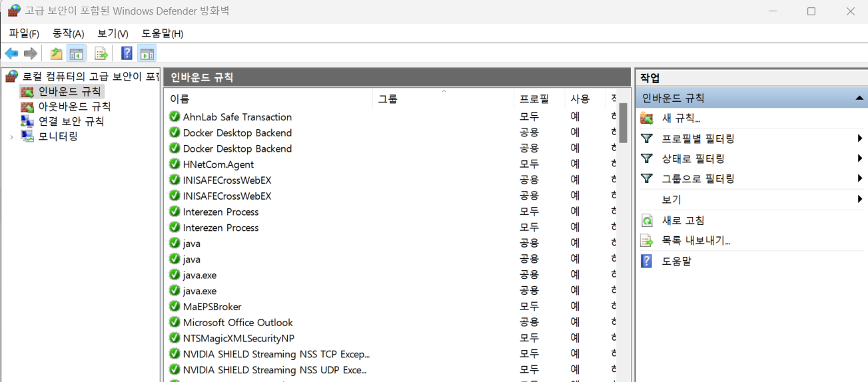The width and height of the screenshot is (868, 382).
Task: Click the green check icon for AhnLab Safe Transaction
Action: pyautogui.click(x=175, y=116)
